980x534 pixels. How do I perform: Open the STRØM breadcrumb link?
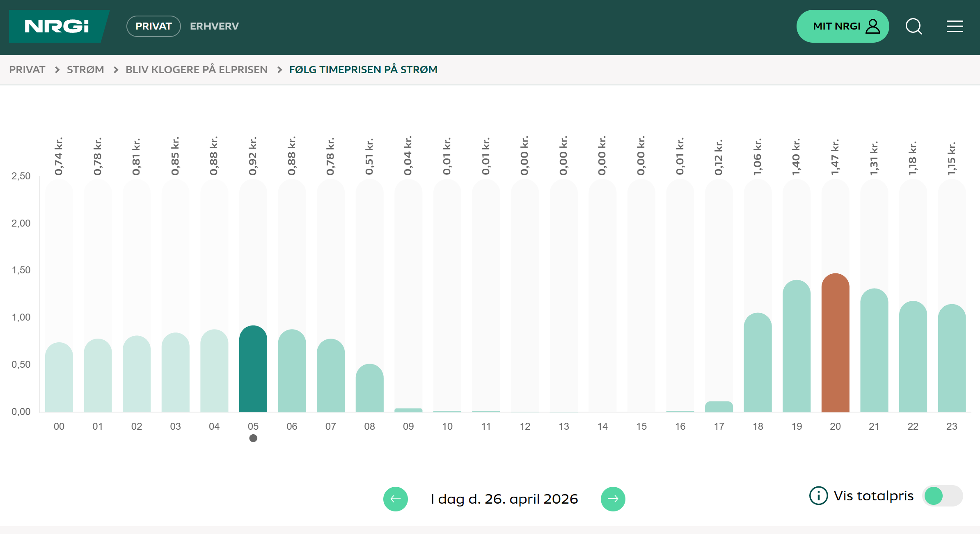click(x=85, y=70)
